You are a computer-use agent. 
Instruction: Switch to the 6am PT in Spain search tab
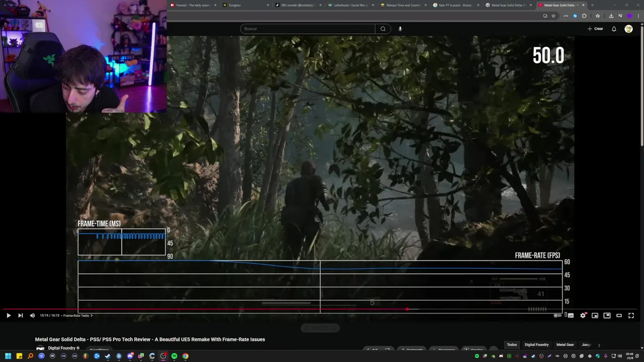tap(457, 5)
